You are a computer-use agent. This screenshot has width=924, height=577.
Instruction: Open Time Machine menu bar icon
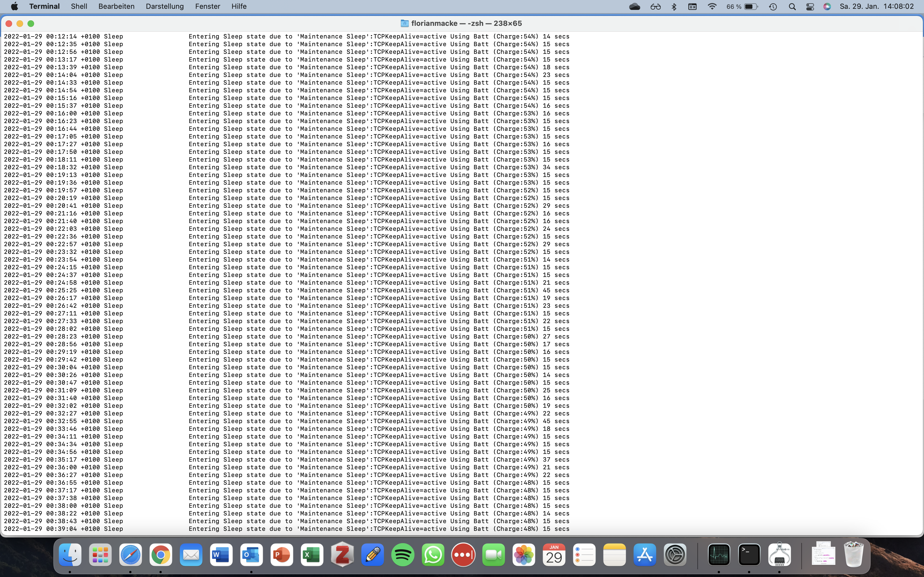tap(773, 7)
